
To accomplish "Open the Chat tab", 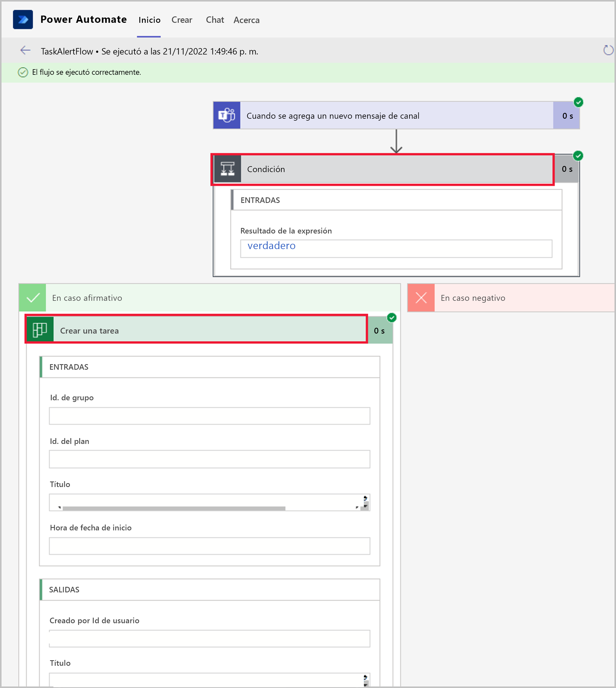I will 215,20.
